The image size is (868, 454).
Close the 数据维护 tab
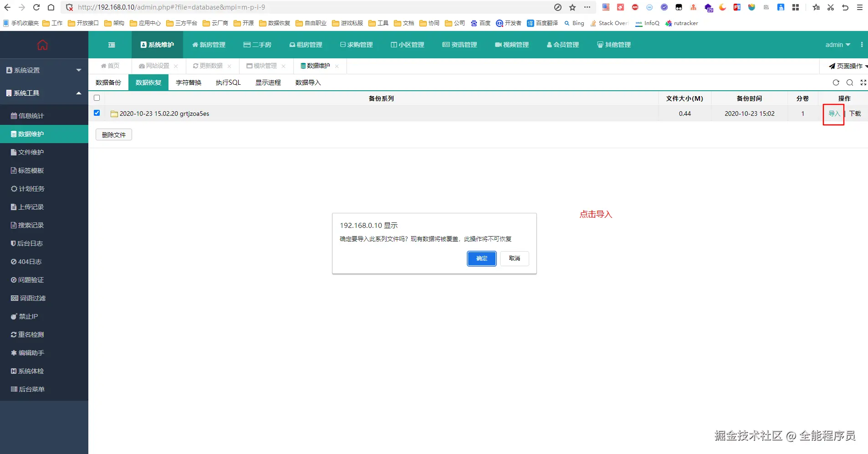[337, 66]
